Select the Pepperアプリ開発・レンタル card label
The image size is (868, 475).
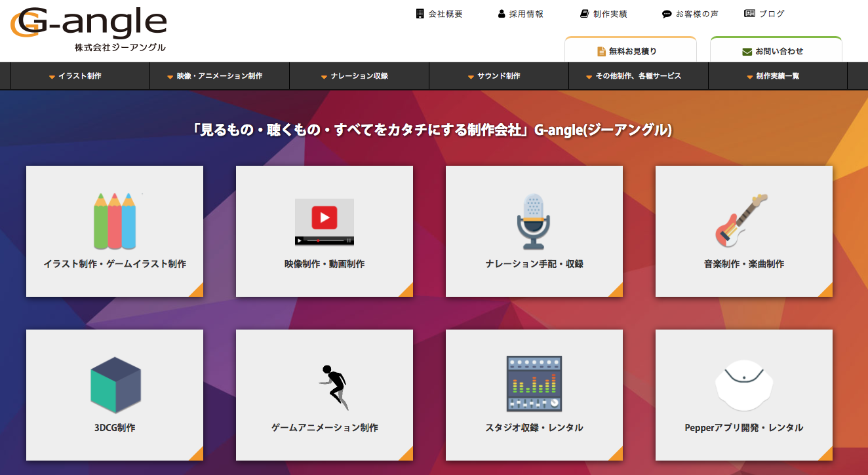pos(744,428)
